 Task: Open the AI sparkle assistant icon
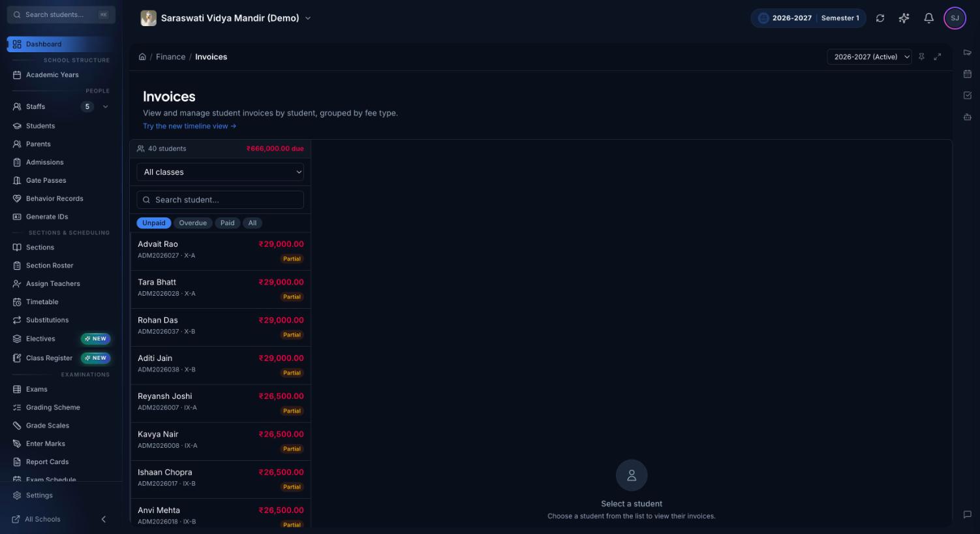click(904, 18)
